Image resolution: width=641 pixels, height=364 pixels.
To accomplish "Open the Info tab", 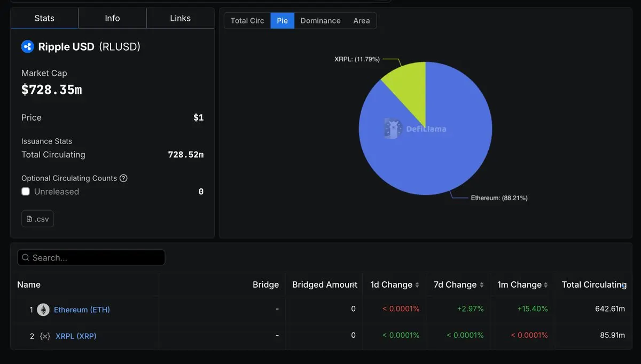I will (x=112, y=18).
